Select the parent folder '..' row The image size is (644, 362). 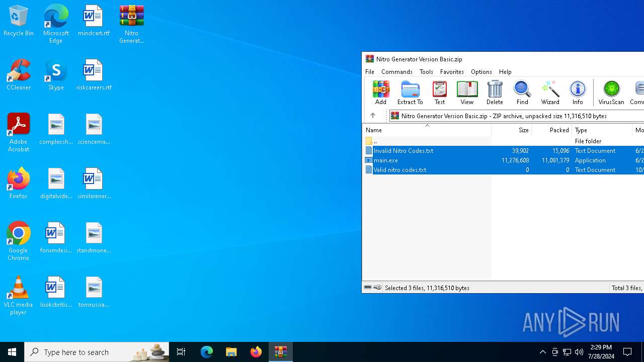pos(503,141)
